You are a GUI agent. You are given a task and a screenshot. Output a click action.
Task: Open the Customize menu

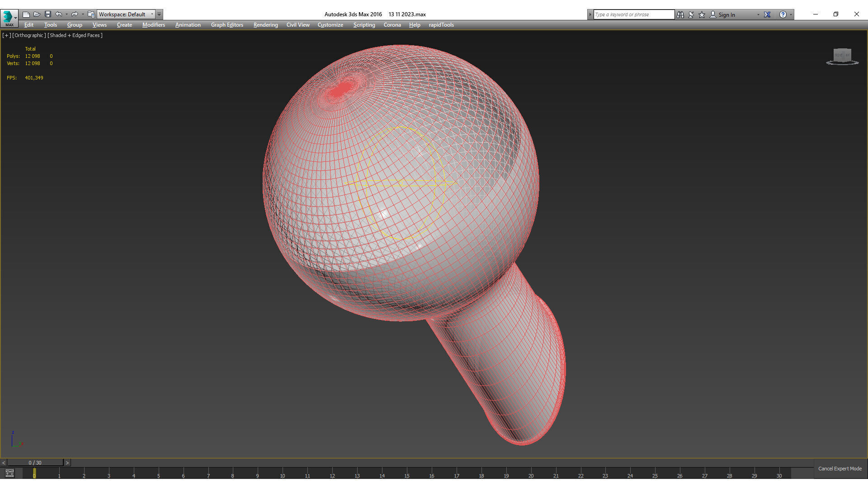tap(330, 25)
